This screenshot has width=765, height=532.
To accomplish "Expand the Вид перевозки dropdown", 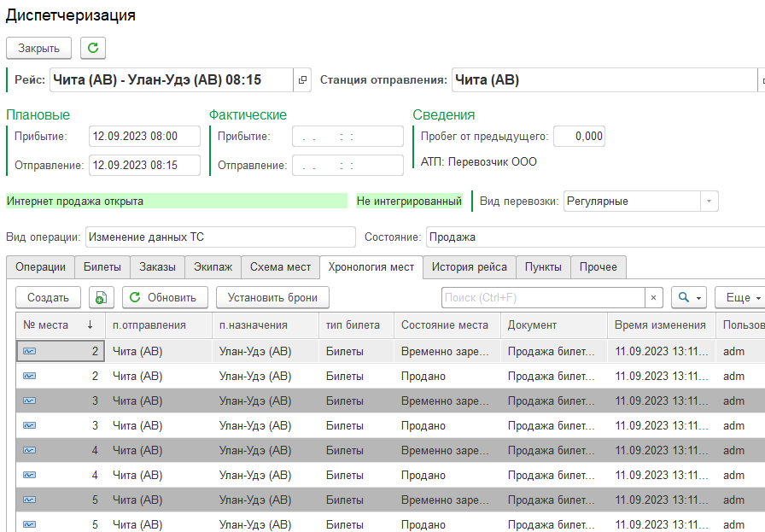I will pos(709,202).
